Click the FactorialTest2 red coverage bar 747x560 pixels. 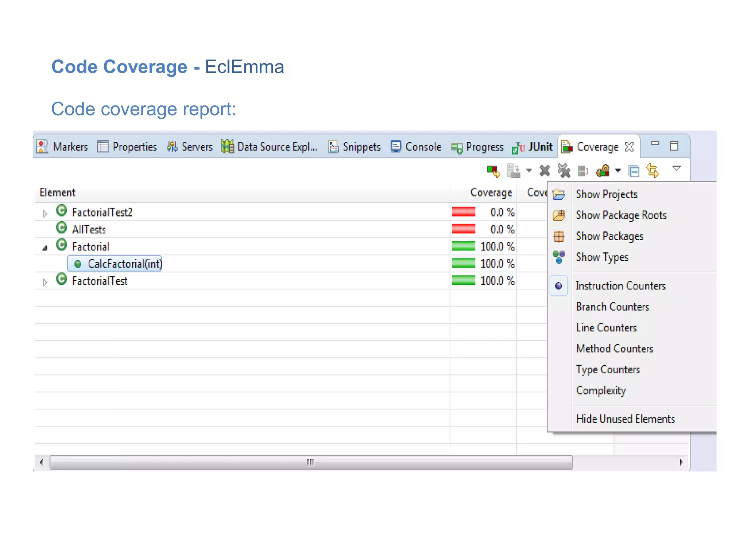[x=464, y=211]
